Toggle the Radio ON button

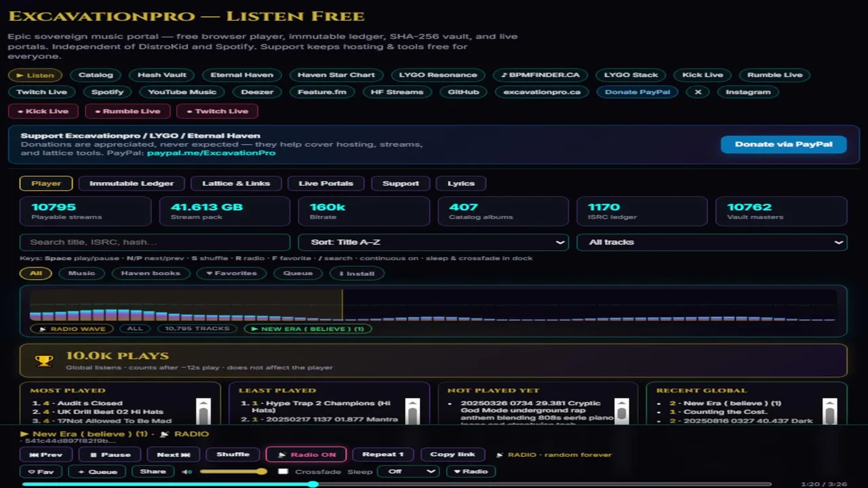307,455
